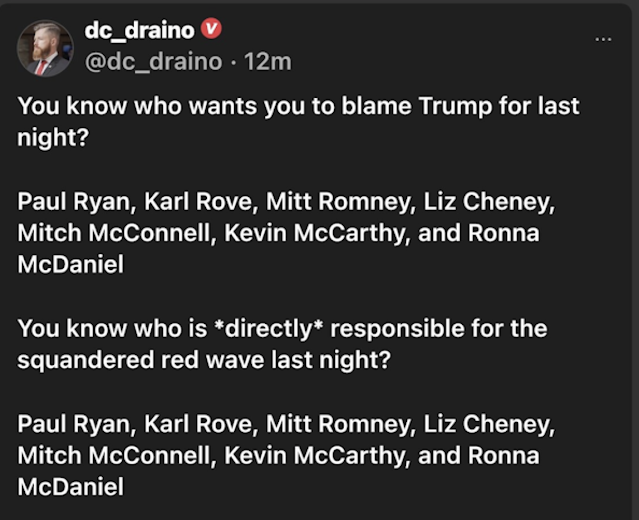
Task: Open dc_draino's profile picture avatar
Action: point(45,48)
